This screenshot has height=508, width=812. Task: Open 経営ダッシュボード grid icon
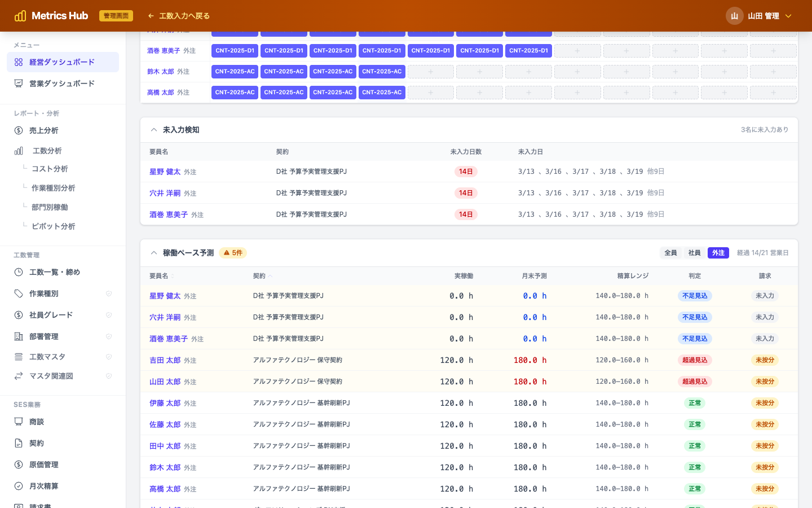[x=19, y=62]
